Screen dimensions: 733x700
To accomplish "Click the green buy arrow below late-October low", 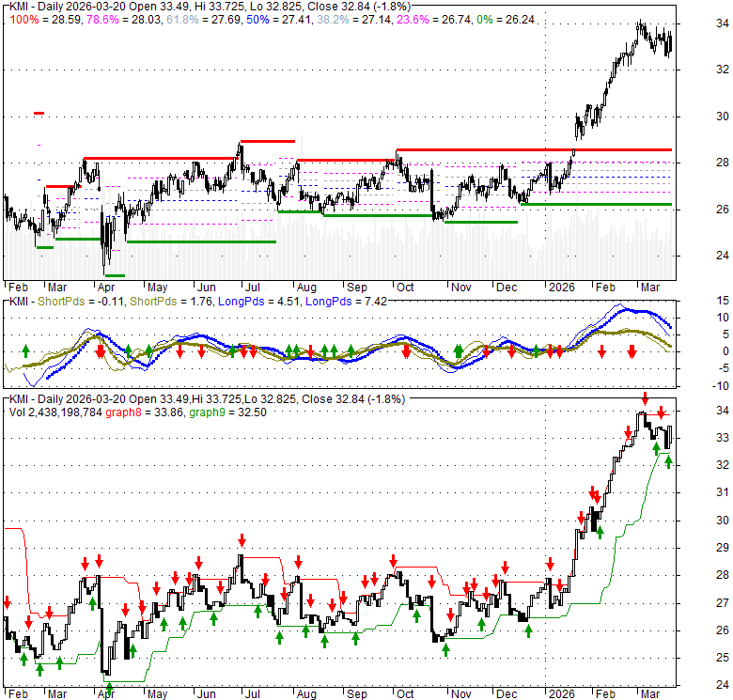I will (x=445, y=650).
